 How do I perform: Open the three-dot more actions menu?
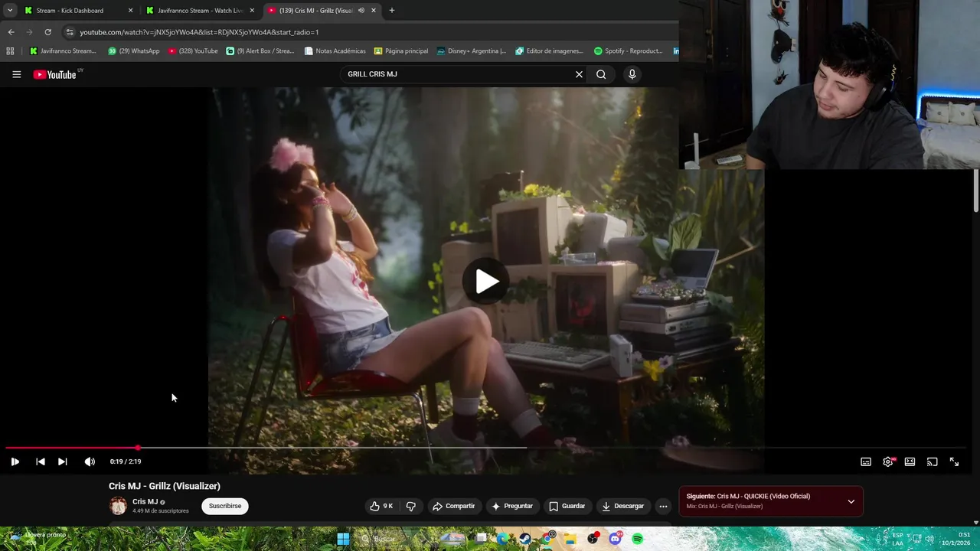pyautogui.click(x=663, y=506)
